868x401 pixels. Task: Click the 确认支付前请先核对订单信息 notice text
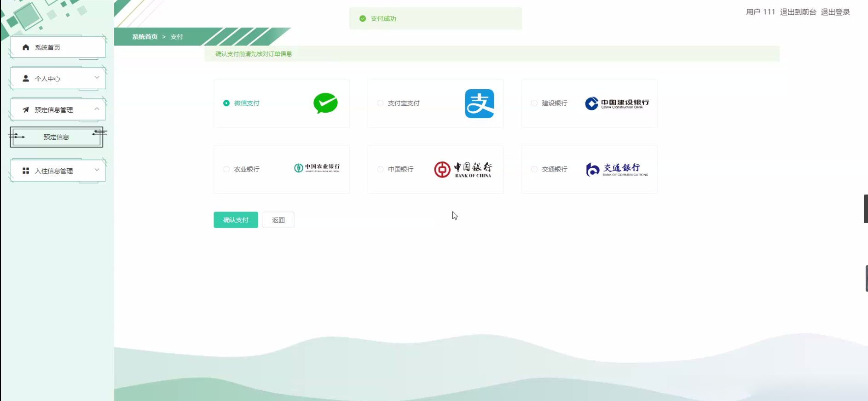tap(254, 54)
